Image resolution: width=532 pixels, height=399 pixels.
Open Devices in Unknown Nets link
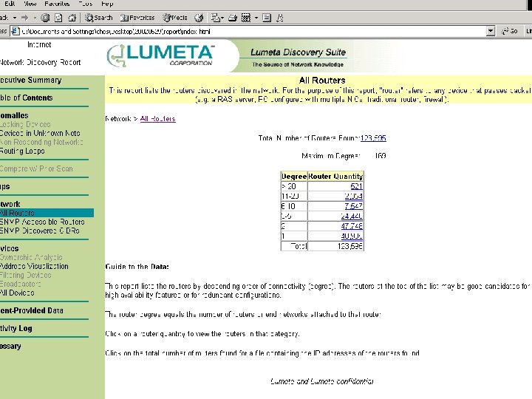click(40, 133)
